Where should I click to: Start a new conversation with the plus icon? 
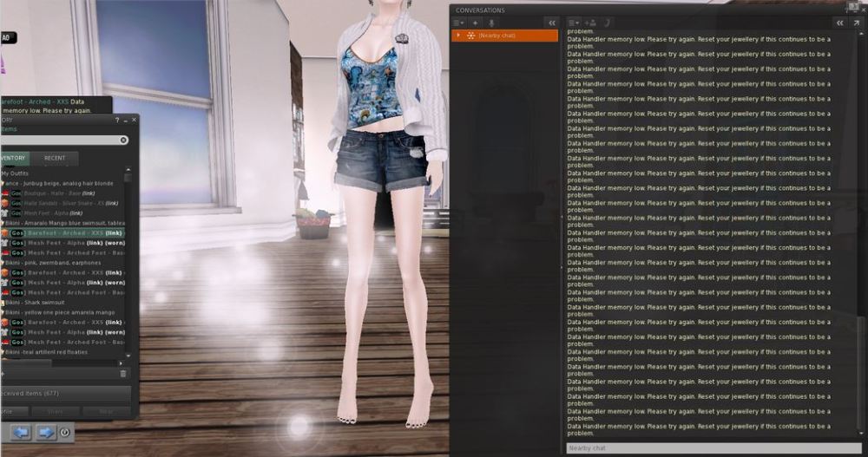tap(475, 23)
